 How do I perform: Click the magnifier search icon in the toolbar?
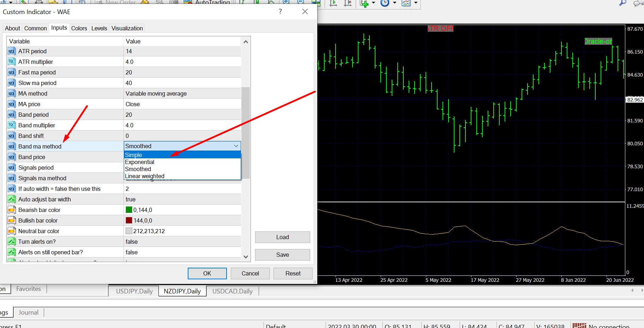623,3
